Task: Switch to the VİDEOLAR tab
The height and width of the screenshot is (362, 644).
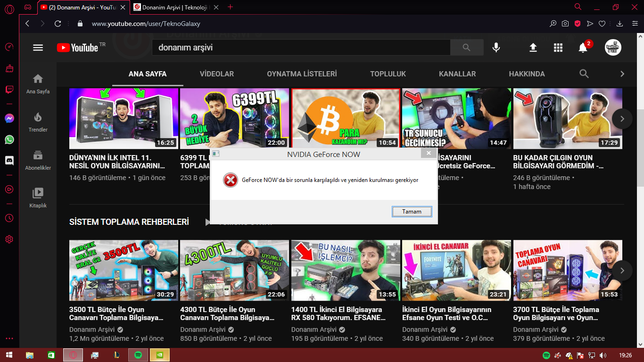Action: click(217, 74)
